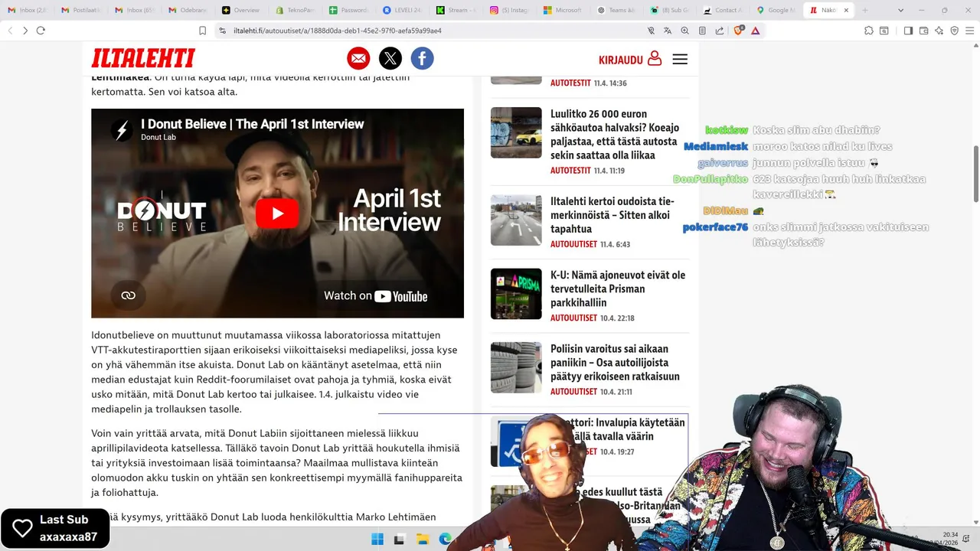980x551 pixels.
Task: Open the video title link I Donut Believe
Action: pyautogui.click(x=252, y=124)
